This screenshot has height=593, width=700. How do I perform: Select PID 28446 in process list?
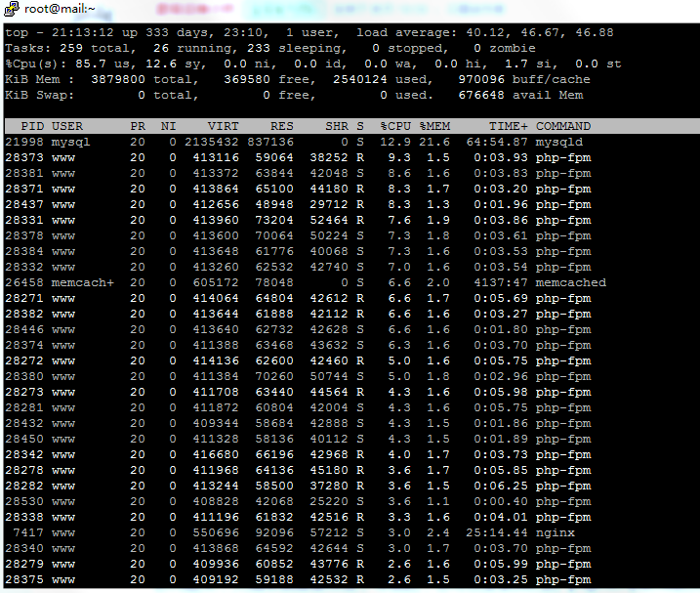(x=24, y=330)
